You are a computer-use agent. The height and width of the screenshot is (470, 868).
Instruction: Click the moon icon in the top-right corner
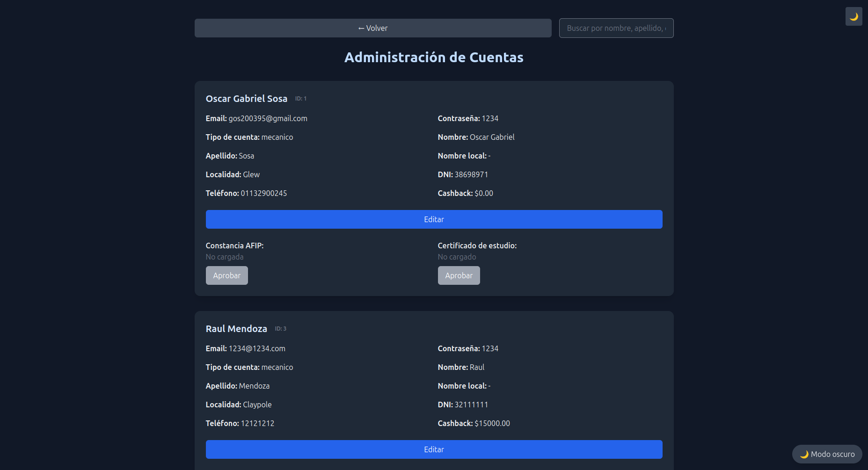853,16
